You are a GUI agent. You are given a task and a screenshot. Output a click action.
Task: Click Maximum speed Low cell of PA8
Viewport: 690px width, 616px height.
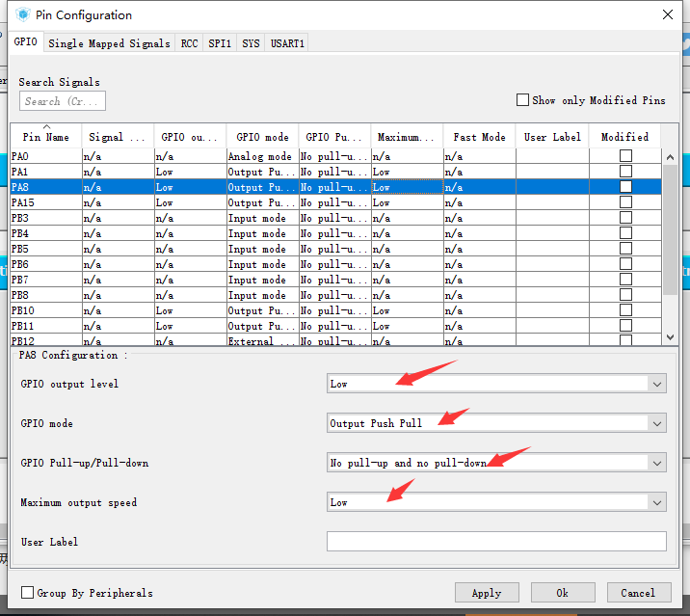tap(407, 187)
